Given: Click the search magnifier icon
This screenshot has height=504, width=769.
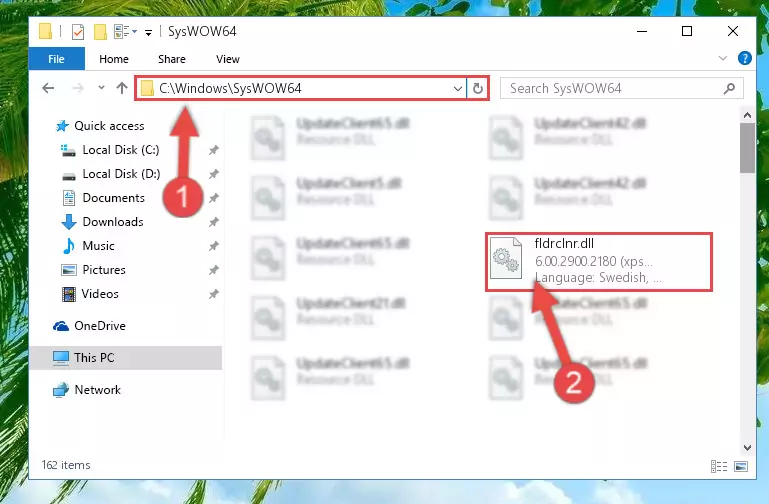Looking at the screenshot, I should tap(729, 89).
